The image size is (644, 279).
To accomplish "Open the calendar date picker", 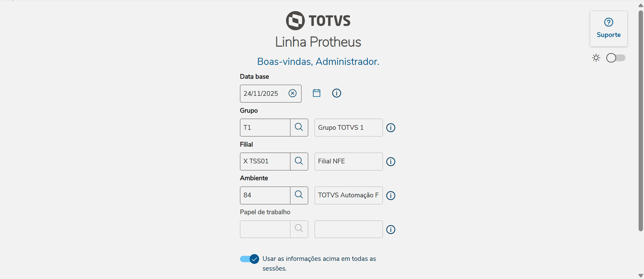I will tap(317, 93).
